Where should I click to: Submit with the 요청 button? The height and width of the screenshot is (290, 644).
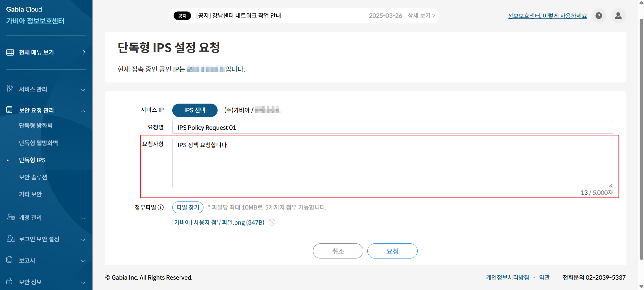click(x=393, y=251)
